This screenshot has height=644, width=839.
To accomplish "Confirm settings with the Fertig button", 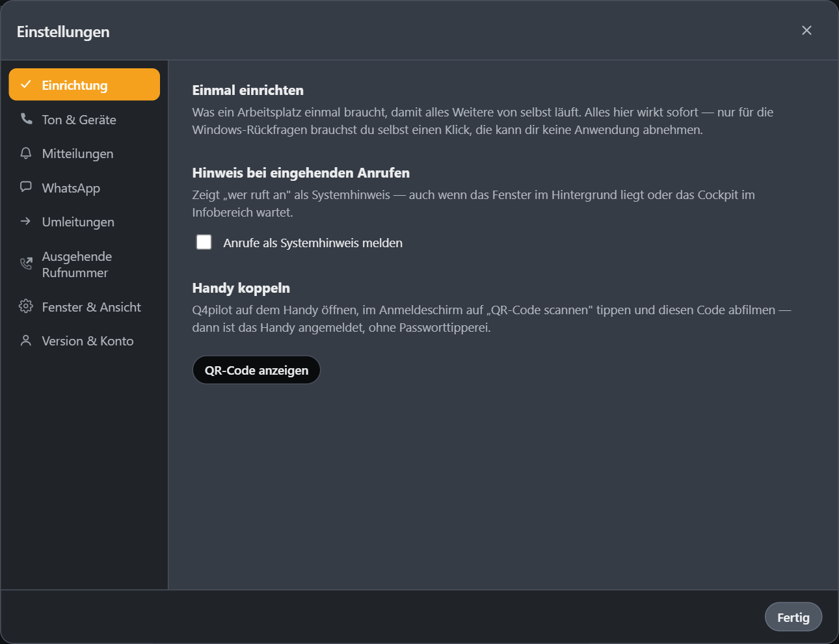I will click(793, 617).
